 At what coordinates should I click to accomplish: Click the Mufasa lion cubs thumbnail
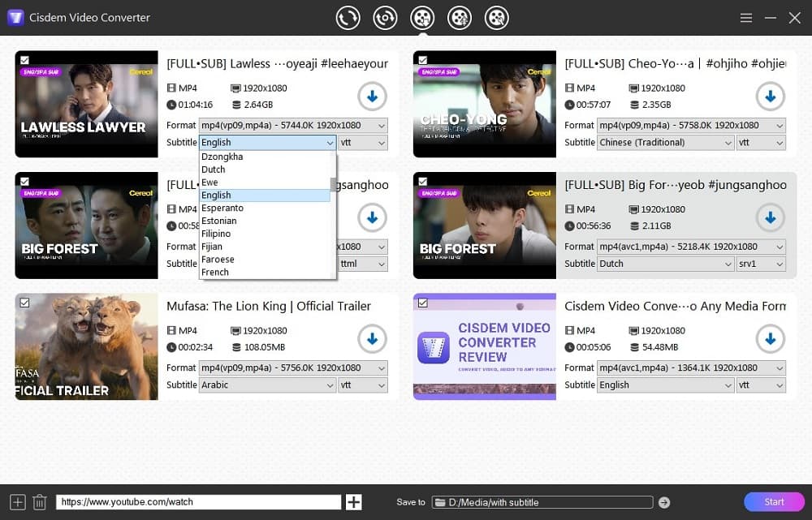click(87, 346)
